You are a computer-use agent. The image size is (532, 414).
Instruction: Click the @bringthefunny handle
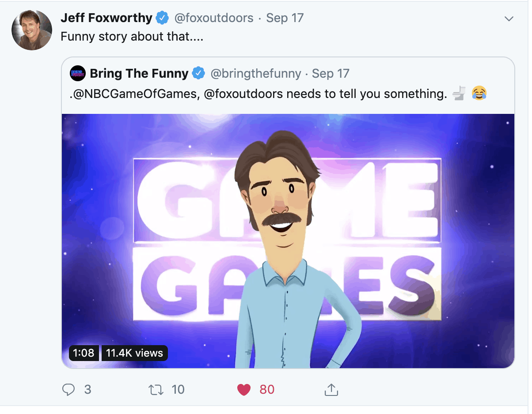click(255, 74)
